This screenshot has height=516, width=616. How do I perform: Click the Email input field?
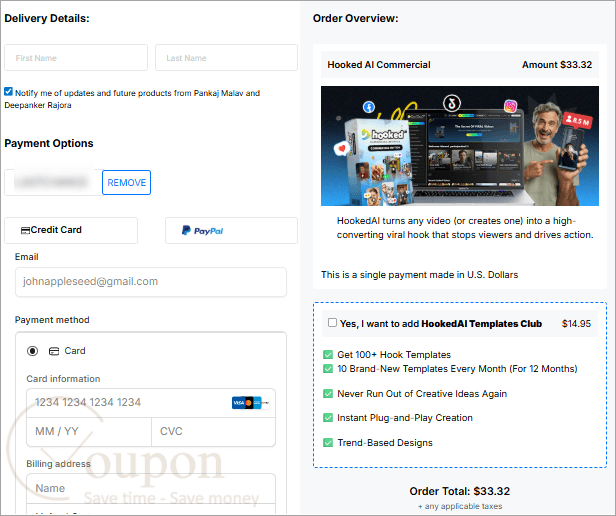coord(151,282)
